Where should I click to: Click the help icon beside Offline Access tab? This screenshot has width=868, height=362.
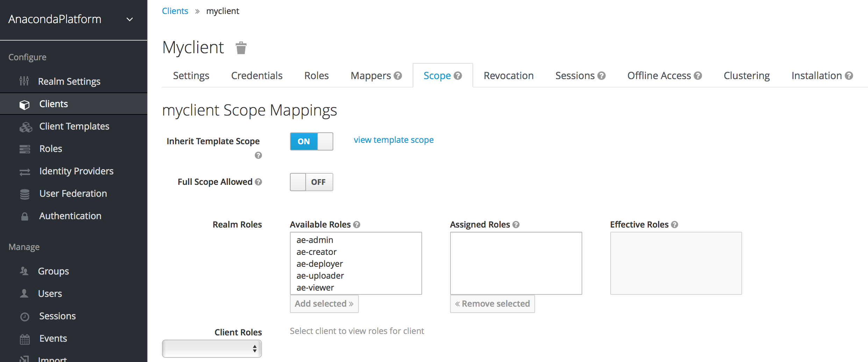(698, 76)
